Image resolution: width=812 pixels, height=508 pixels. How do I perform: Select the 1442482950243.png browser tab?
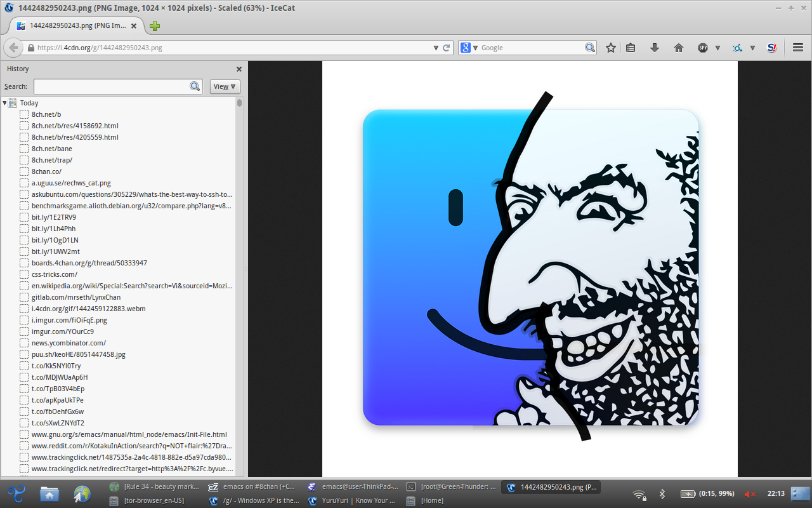(77, 26)
